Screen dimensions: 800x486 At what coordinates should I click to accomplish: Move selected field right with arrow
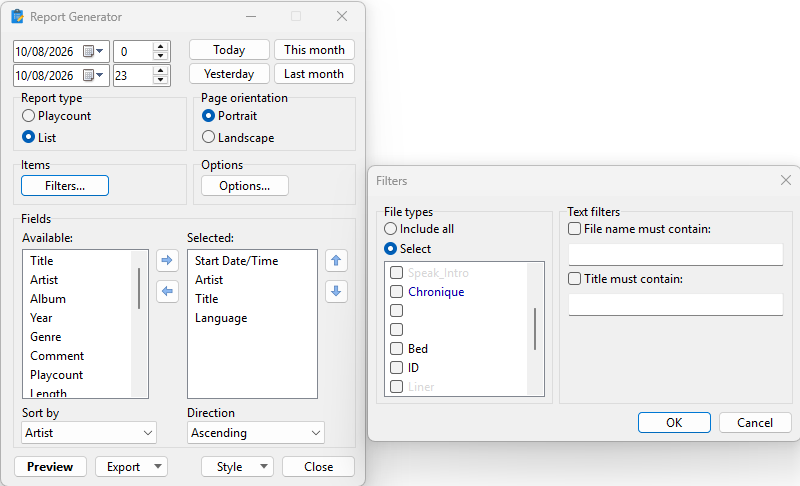(x=167, y=261)
